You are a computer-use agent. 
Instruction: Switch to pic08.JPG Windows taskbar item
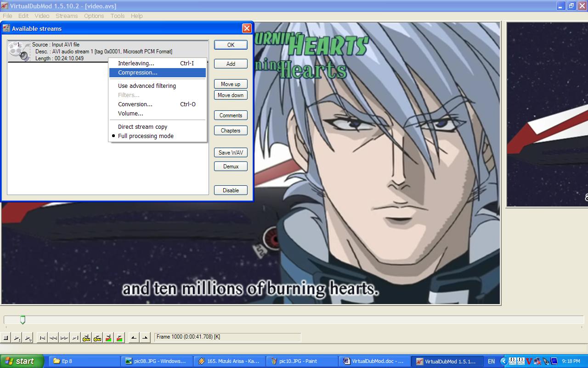pyautogui.click(x=156, y=361)
